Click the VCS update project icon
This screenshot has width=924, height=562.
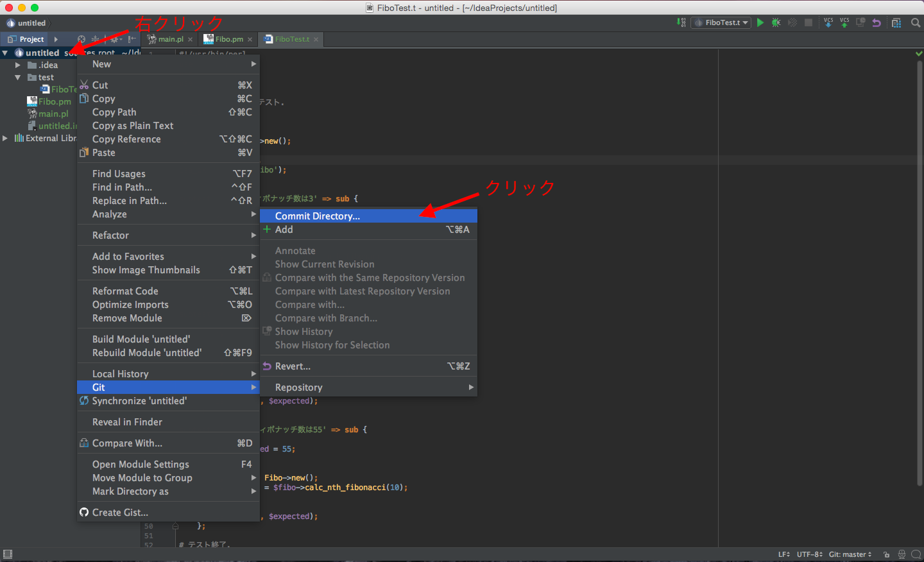828,22
